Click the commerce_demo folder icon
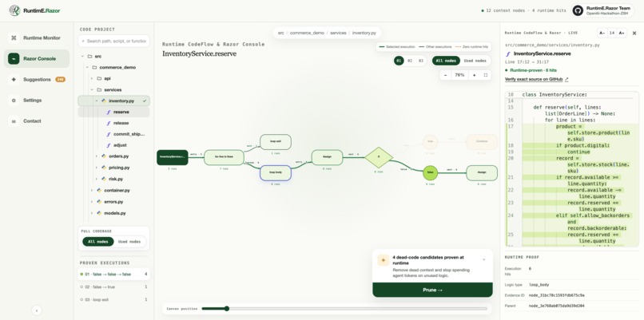This screenshot has width=644, height=320. pos(94,67)
